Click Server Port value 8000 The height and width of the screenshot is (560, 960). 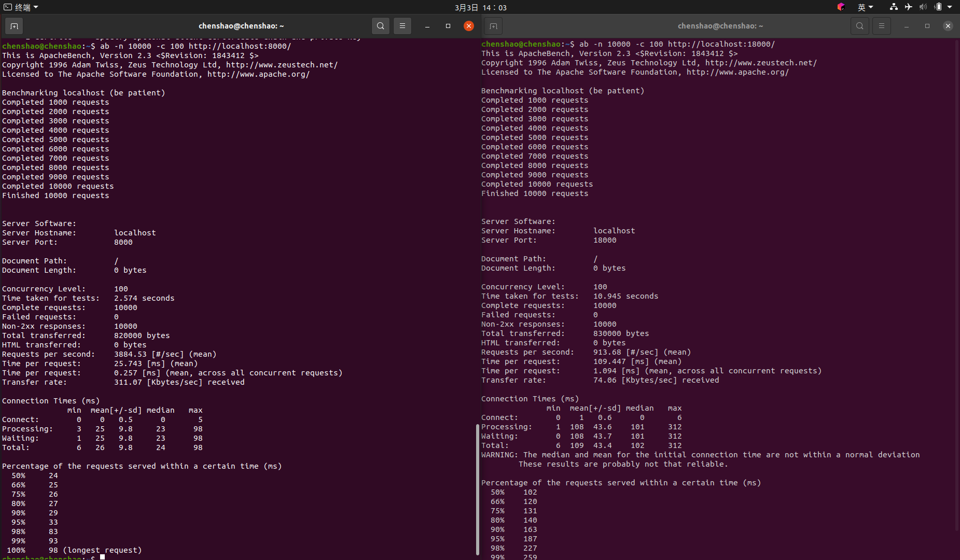tap(123, 242)
